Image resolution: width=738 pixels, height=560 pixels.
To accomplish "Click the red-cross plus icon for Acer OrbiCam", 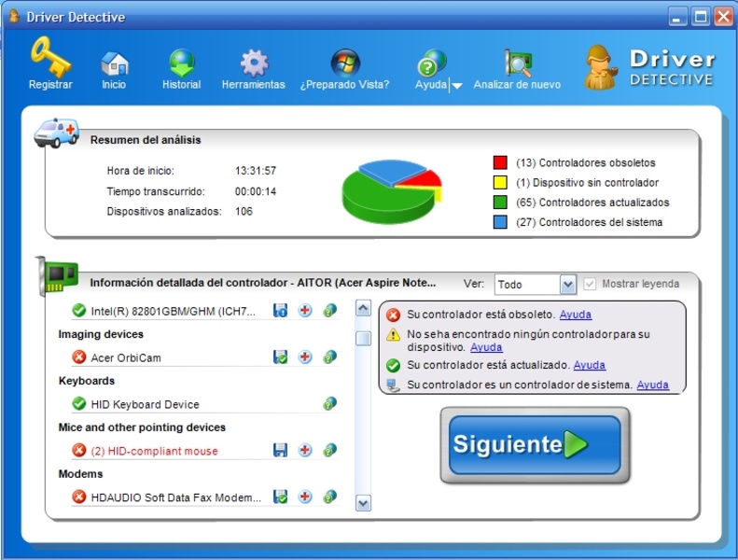I will pos(305,357).
